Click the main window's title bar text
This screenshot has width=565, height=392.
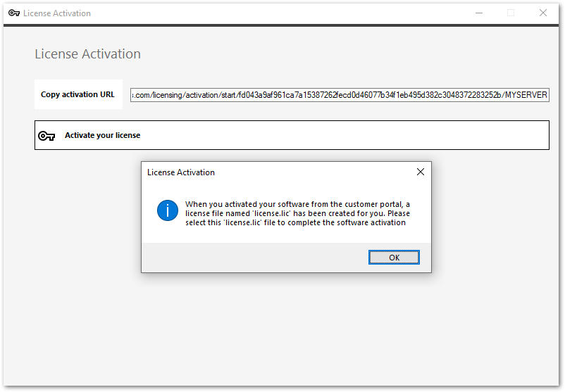coord(57,13)
